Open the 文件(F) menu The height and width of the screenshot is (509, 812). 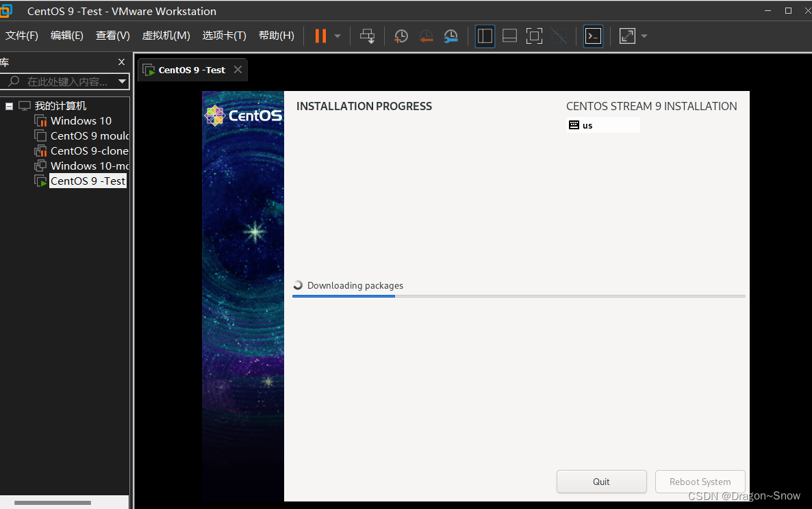click(22, 35)
